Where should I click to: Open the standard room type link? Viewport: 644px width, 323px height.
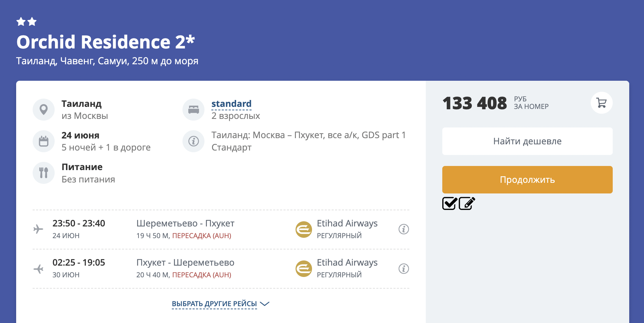[x=231, y=104]
